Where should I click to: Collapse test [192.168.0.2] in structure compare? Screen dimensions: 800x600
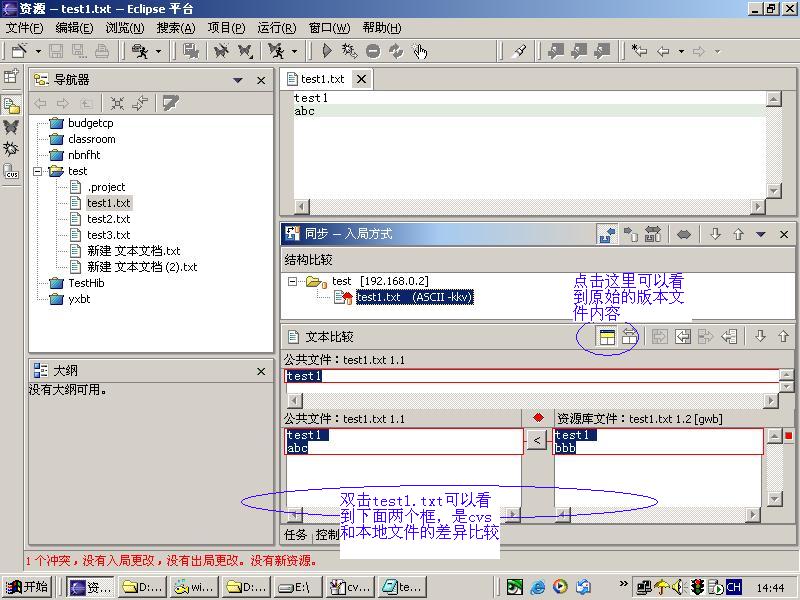(292, 281)
